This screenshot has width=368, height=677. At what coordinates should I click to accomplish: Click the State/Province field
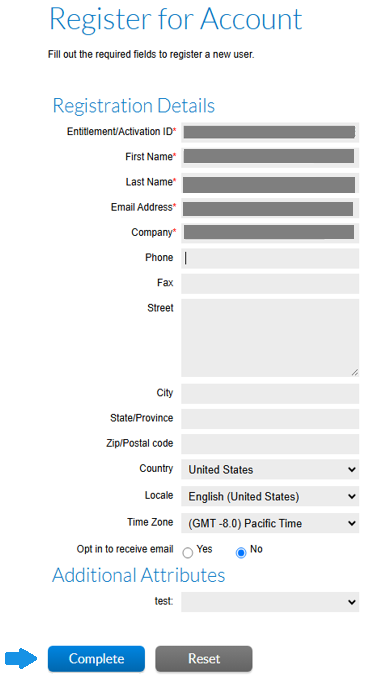pos(270,419)
